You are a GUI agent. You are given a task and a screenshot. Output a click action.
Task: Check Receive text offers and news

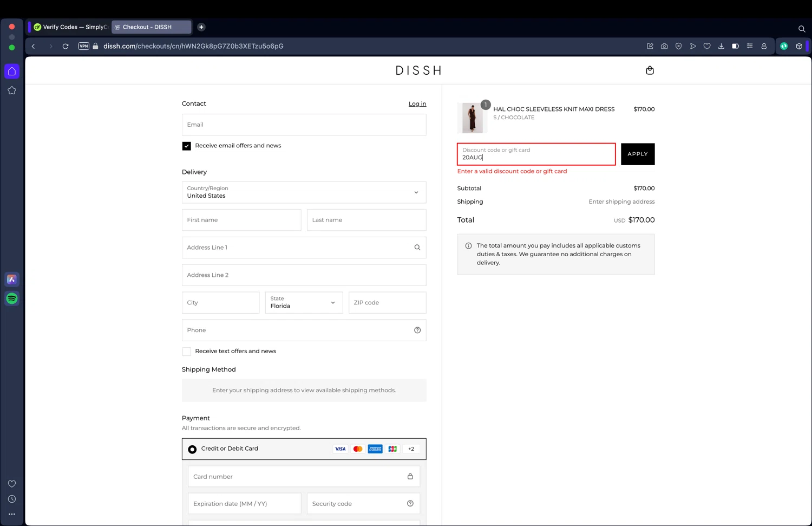(x=187, y=352)
